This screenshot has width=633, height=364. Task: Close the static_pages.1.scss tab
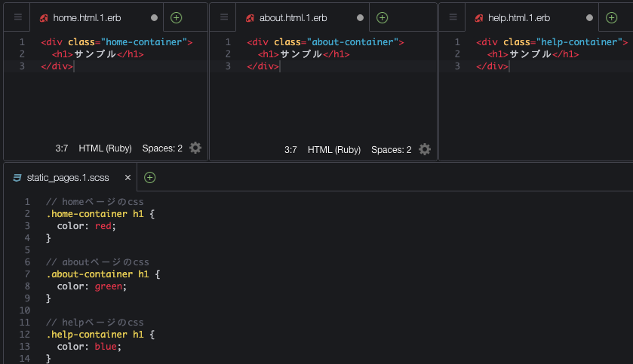coord(128,178)
